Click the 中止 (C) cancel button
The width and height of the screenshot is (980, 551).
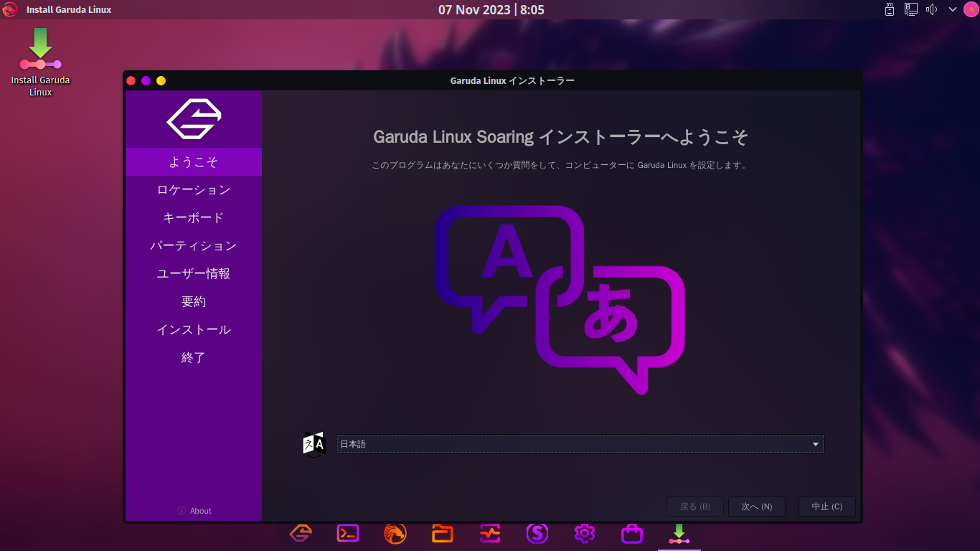tap(827, 507)
